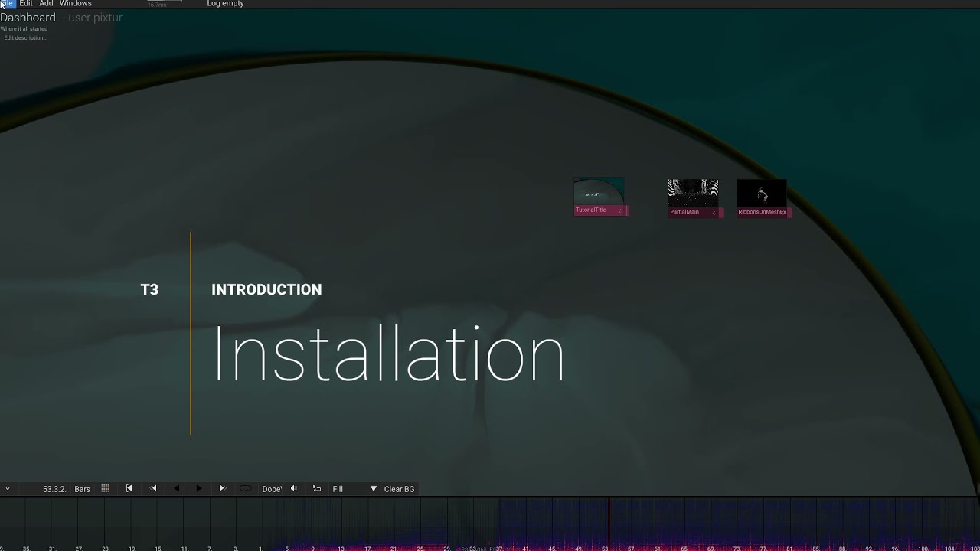Open the Fill background mode dropdown
The width and height of the screenshot is (980, 551).
354,489
